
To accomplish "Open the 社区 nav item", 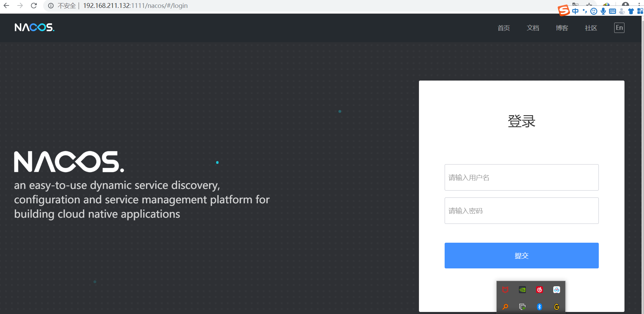I will (x=591, y=28).
